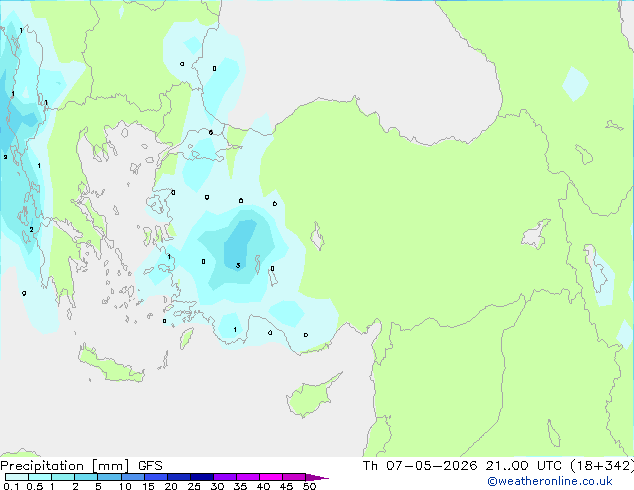Click the '5' value at the precipitation peak
This screenshot has width=634, height=490.
coord(238,265)
